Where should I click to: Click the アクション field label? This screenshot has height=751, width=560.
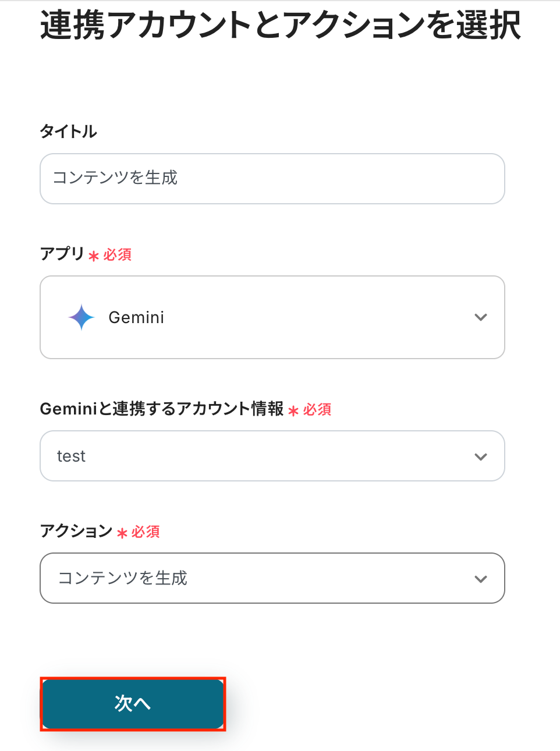[x=76, y=531]
